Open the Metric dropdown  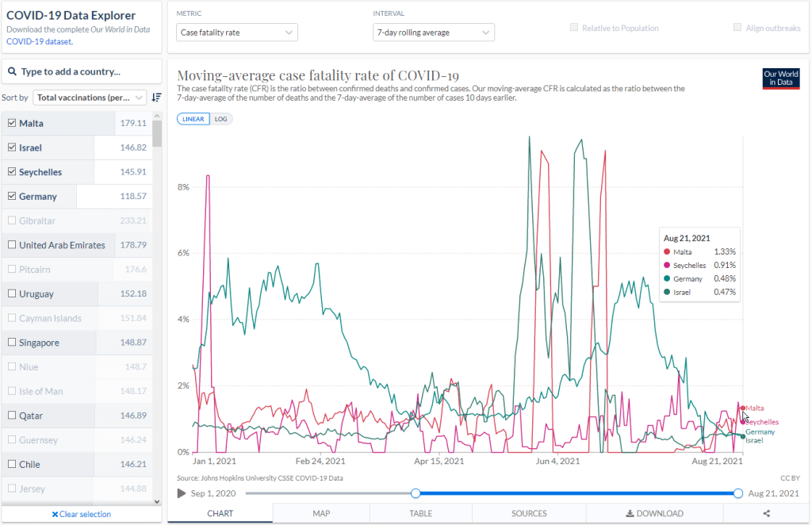pyautogui.click(x=236, y=33)
